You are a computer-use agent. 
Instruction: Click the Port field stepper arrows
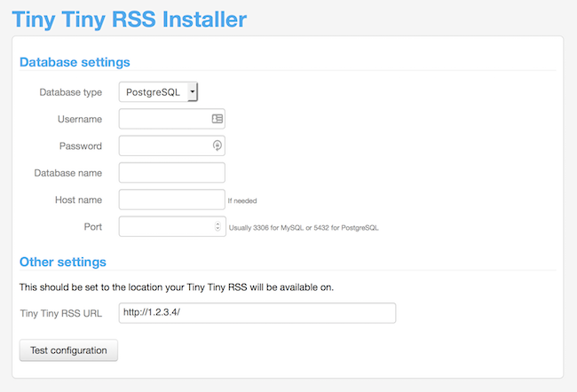(x=218, y=227)
